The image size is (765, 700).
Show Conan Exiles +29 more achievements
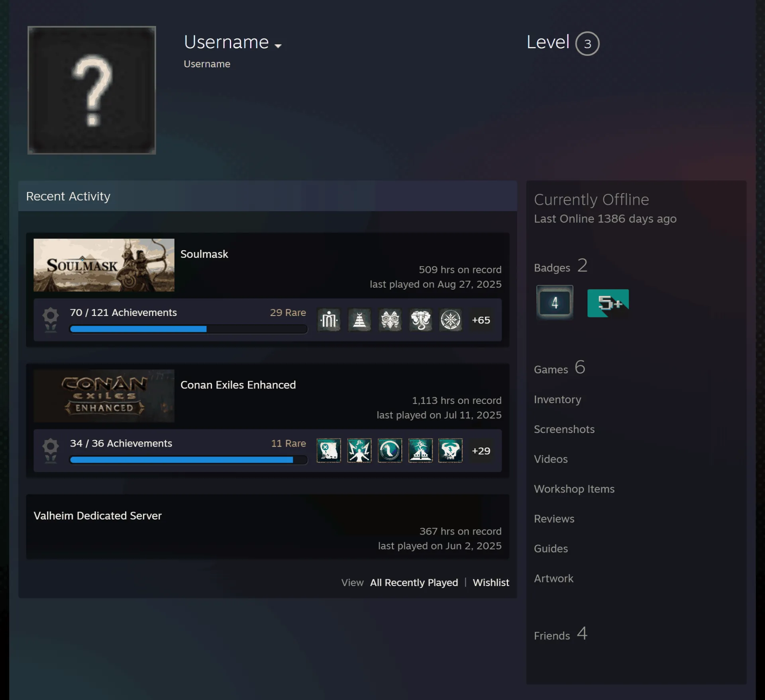(481, 451)
